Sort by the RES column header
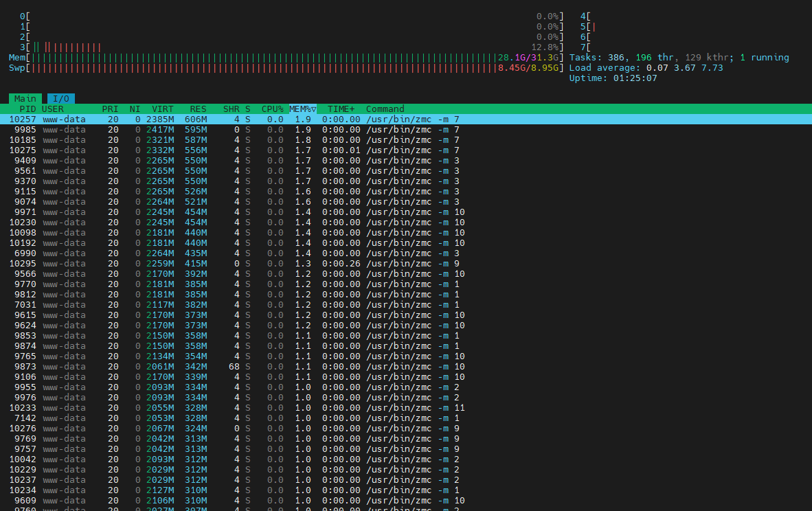The width and height of the screenshot is (812, 511). point(198,109)
